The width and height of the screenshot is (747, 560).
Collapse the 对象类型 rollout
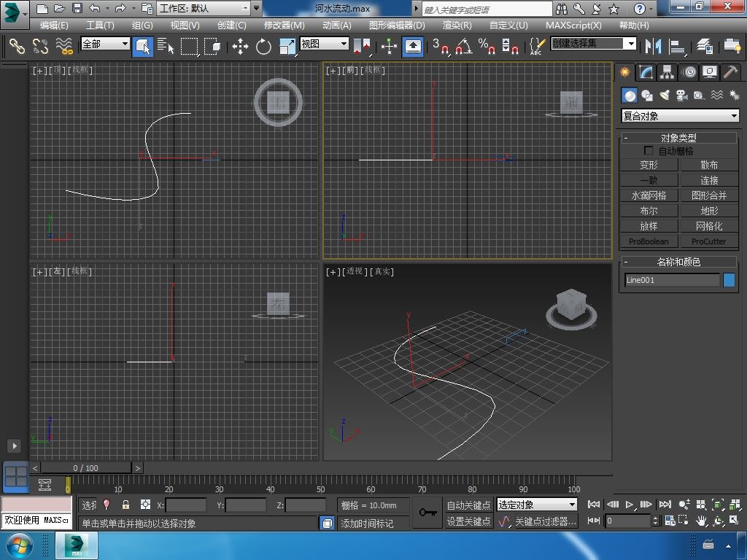point(678,138)
